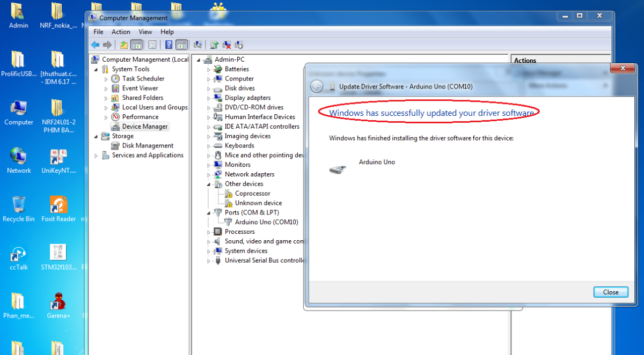Open the Action menu
The width and height of the screenshot is (644, 355).
click(x=121, y=32)
